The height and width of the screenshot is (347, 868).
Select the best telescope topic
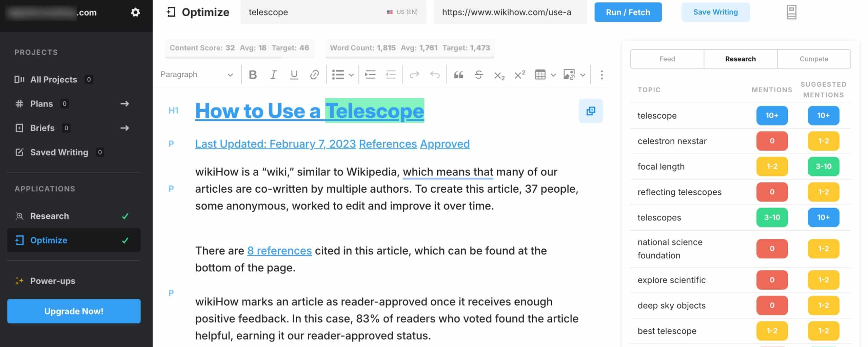pos(667,331)
